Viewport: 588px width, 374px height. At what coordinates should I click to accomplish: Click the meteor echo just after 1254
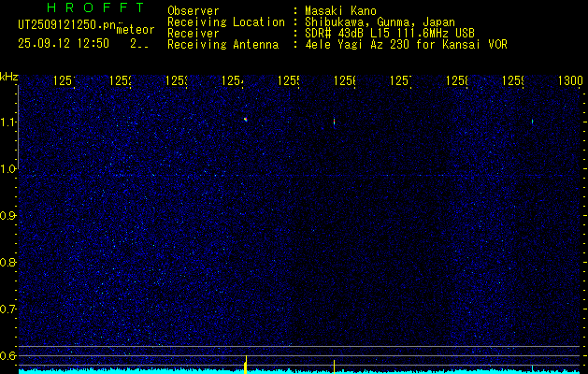(245, 120)
